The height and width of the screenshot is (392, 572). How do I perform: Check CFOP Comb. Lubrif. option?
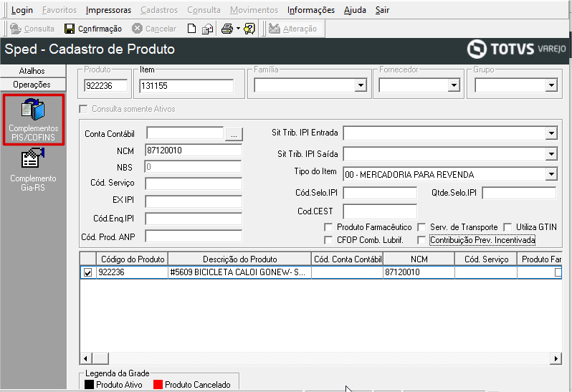pyautogui.click(x=328, y=240)
